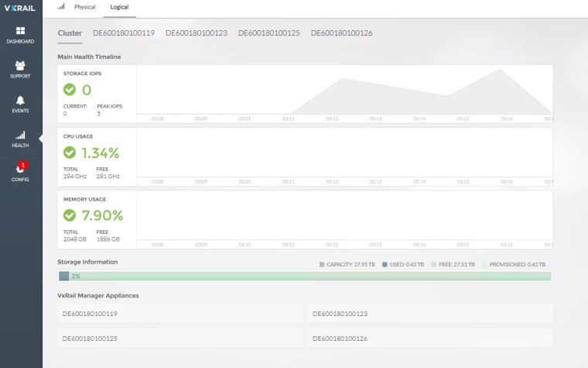Select the Cluster tab

pyautogui.click(x=70, y=33)
